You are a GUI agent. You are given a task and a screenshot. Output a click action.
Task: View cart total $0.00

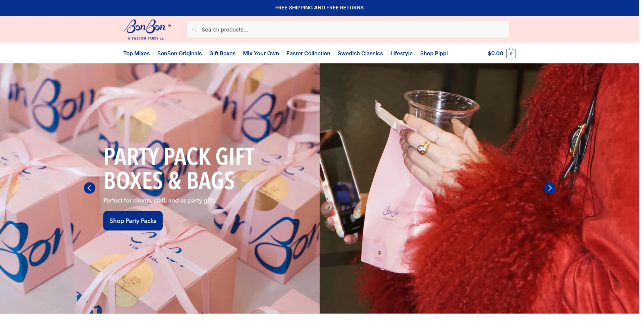495,53
